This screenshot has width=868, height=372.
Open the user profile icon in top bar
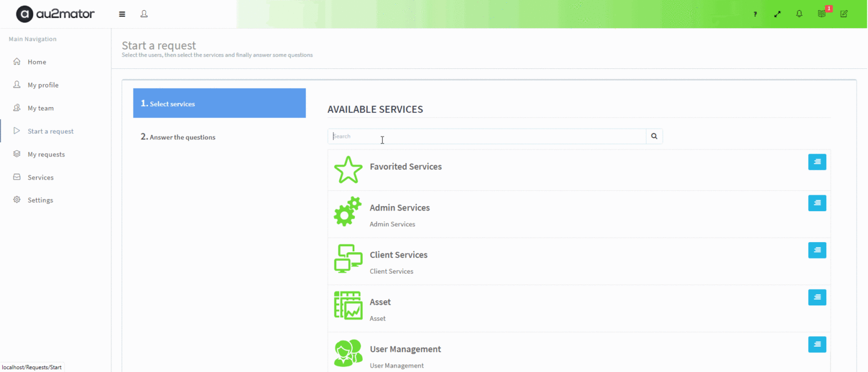coord(144,14)
